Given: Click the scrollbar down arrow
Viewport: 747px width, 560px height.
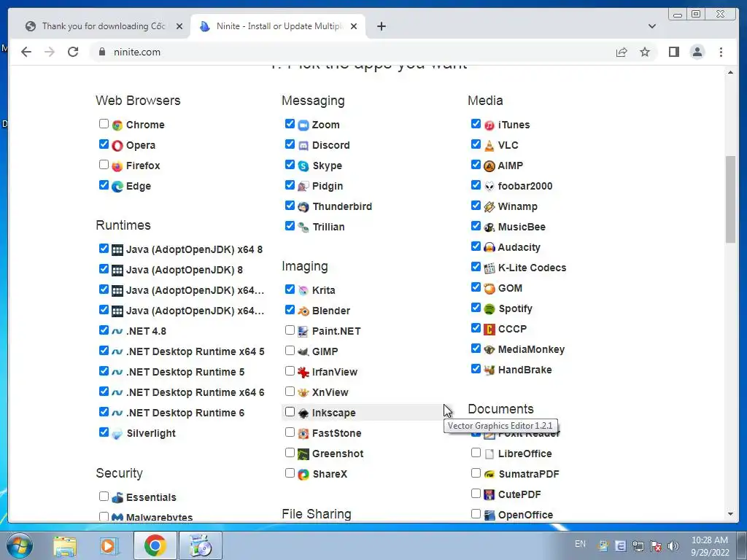Looking at the screenshot, I should (x=730, y=514).
